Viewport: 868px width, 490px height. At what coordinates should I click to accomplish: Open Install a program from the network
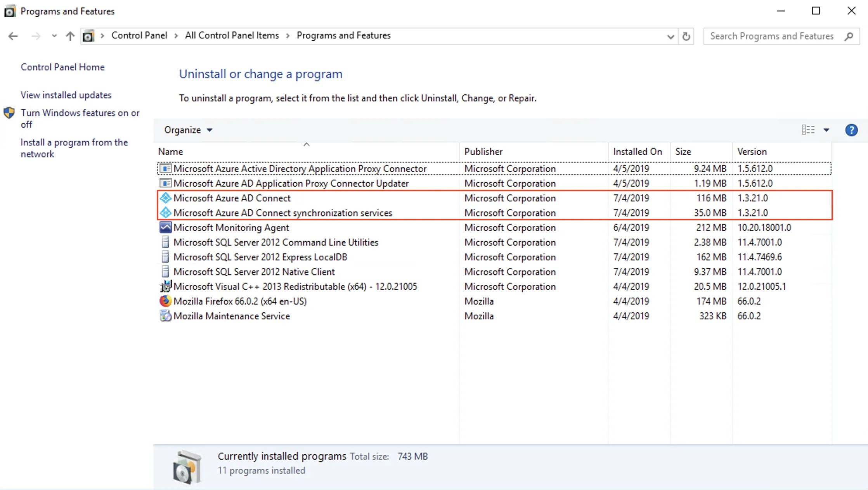click(74, 148)
